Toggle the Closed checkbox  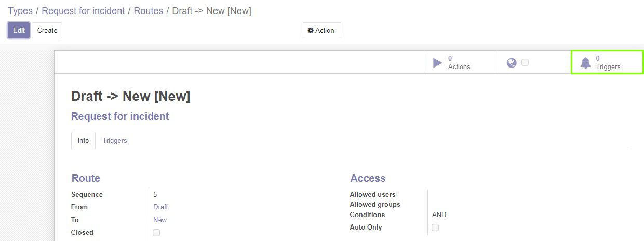coord(156,233)
